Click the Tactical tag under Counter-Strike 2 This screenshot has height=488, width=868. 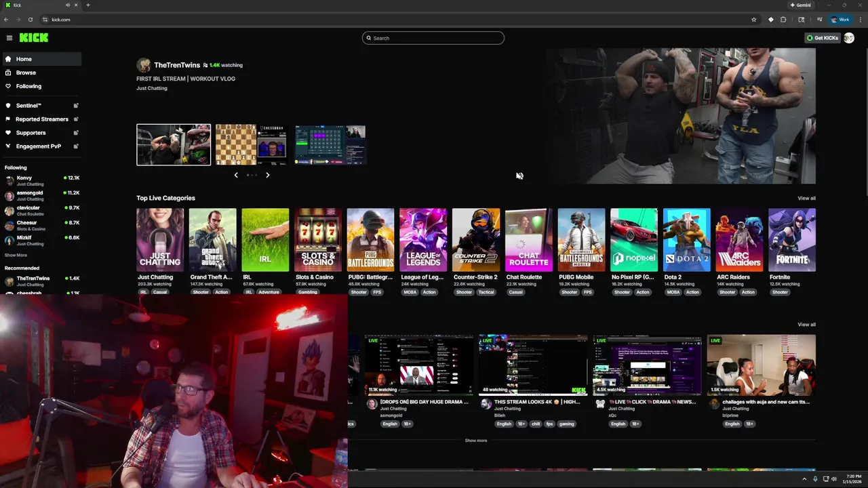click(486, 292)
